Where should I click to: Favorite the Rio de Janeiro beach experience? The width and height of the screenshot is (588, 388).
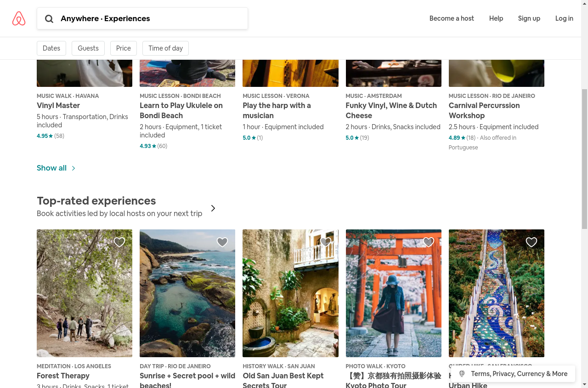pyautogui.click(x=222, y=242)
